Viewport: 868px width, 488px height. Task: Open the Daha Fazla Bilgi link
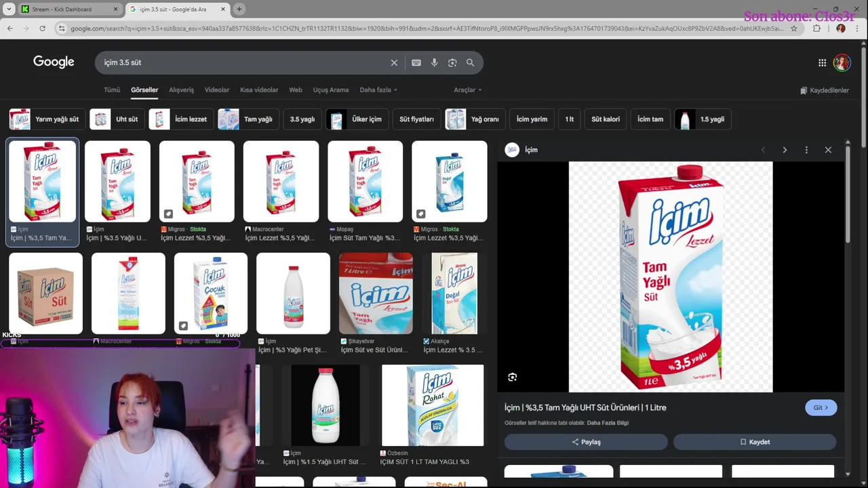coord(608,423)
